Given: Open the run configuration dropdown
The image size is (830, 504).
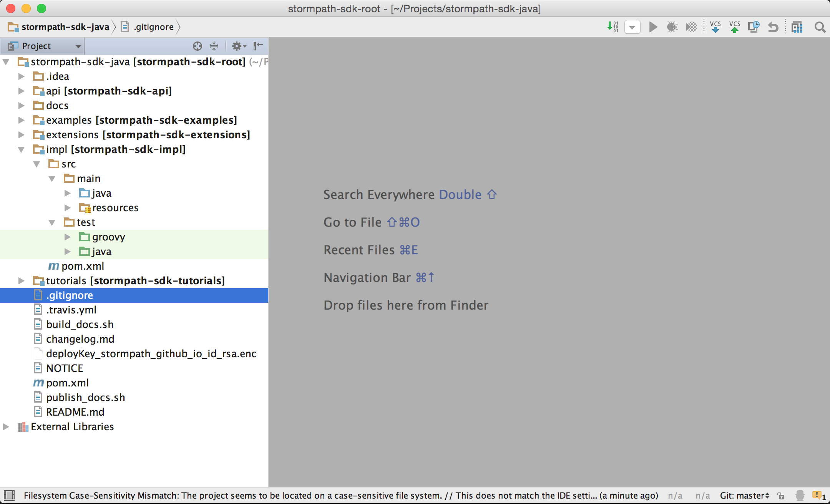Looking at the screenshot, I should pos(632,27).
